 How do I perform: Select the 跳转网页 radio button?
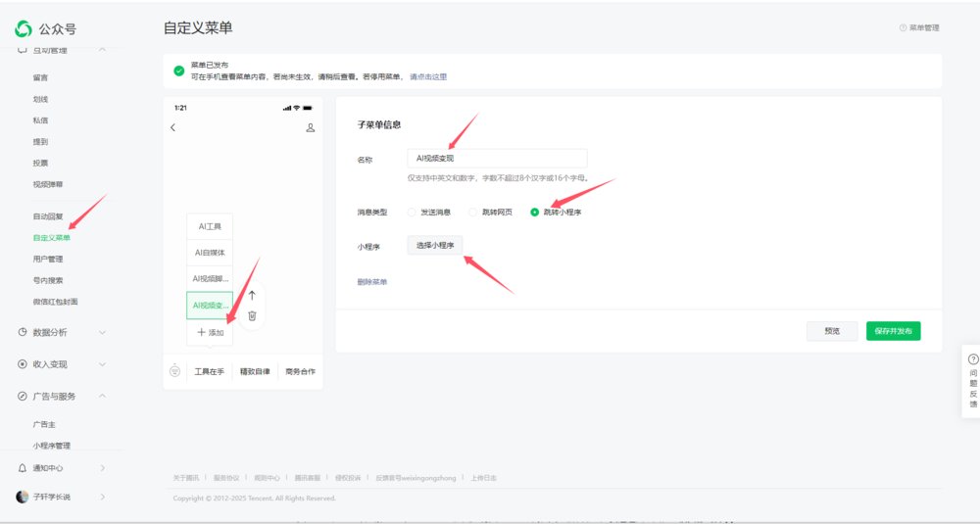point(473,212)
